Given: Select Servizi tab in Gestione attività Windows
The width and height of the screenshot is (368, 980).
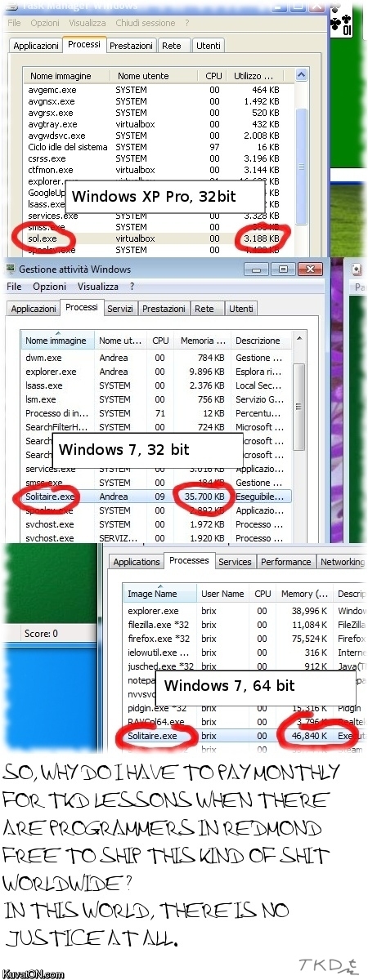Looking at the screenshot, I should (120, 309).
